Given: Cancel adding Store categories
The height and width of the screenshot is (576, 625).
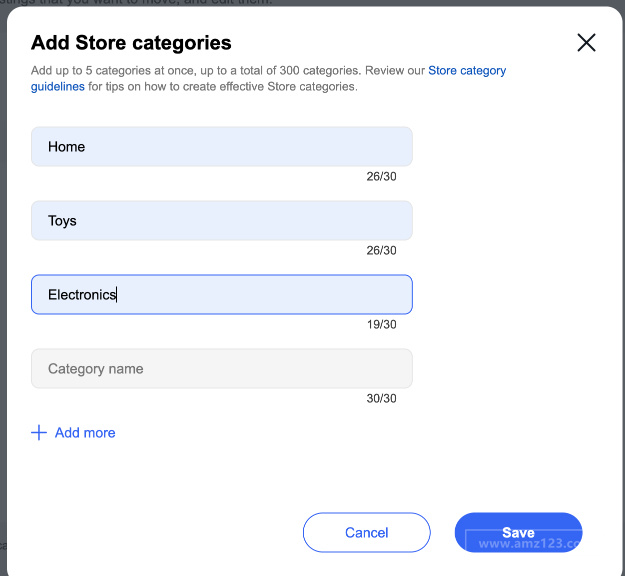Looking at the screenshot, I should [366, 533].
